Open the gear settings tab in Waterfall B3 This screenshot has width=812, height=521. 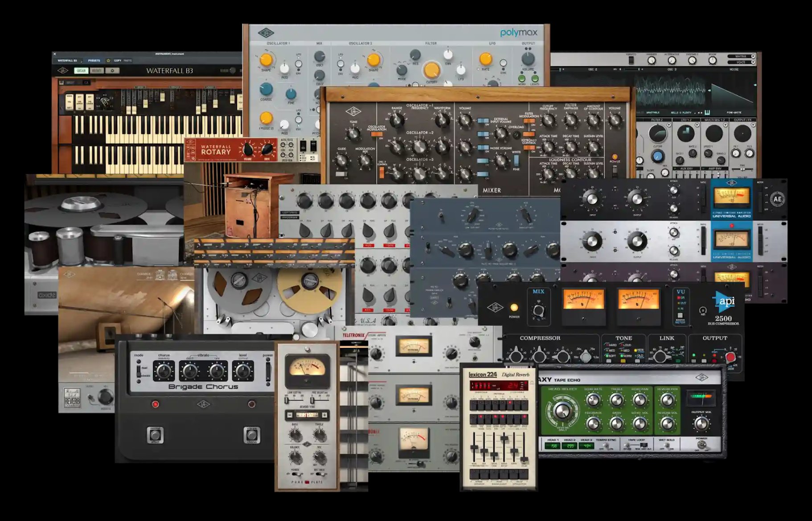[112, 70]
